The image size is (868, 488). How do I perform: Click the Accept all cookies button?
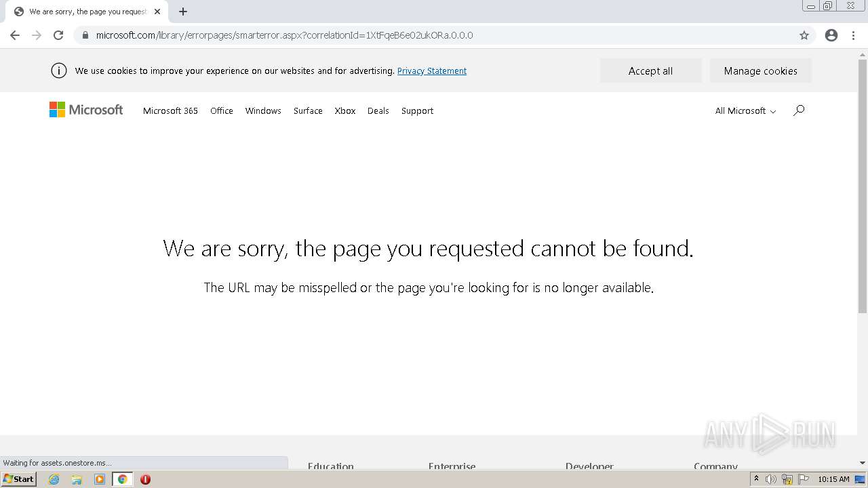point(650,70)
